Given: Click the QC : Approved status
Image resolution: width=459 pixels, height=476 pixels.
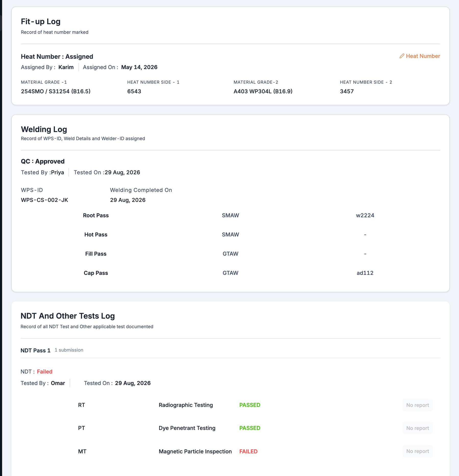Looking at the screenshot, I should 43,161.
